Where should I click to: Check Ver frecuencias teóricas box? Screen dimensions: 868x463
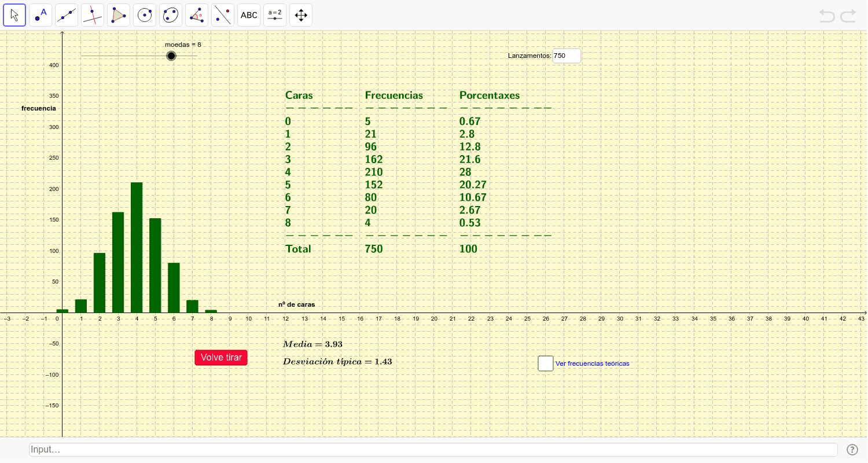(x=546, y=363)
